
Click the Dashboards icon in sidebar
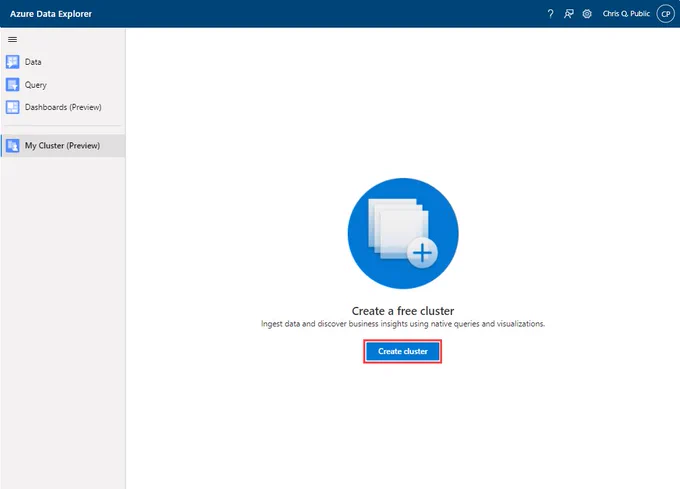point(13,107)
